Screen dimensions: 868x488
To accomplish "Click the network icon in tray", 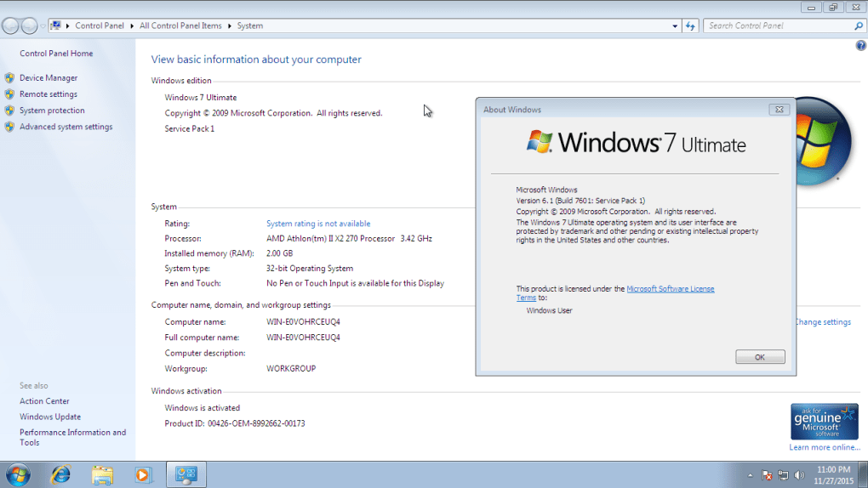I will 783,475.
